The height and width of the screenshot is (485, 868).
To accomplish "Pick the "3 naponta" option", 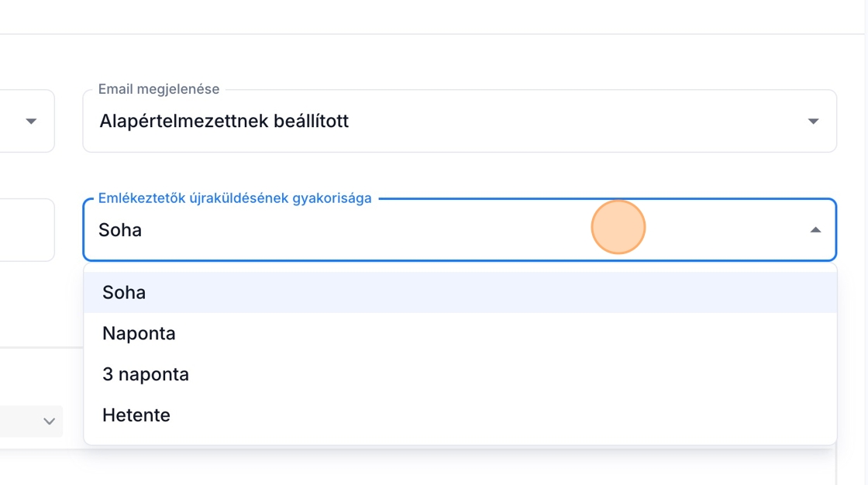I will [x=146, y=375].
